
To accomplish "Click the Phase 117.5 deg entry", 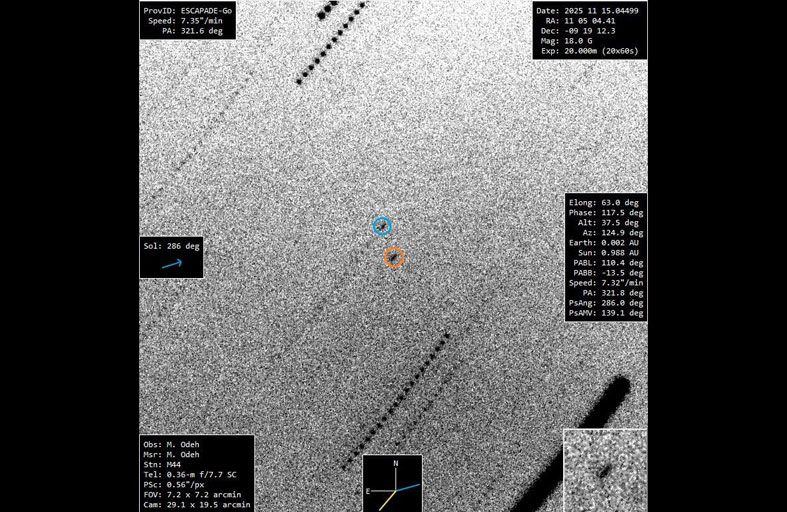I will point(606,212).
